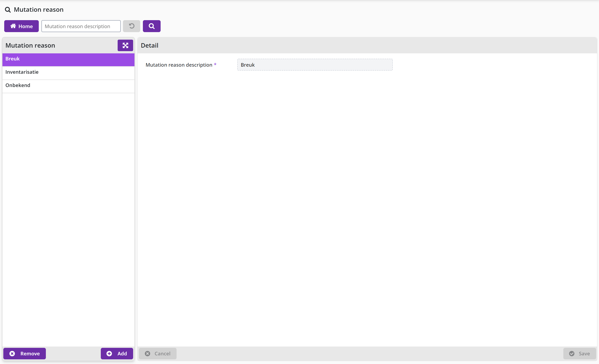The width and height of the screenshot is (599, 364).
Task: Click the checkmark icon on Save button
Action: pos(572,354)
